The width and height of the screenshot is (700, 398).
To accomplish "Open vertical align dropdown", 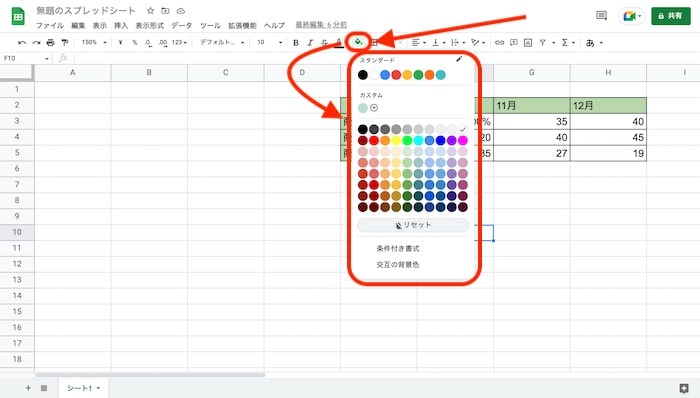I will 438,42.
